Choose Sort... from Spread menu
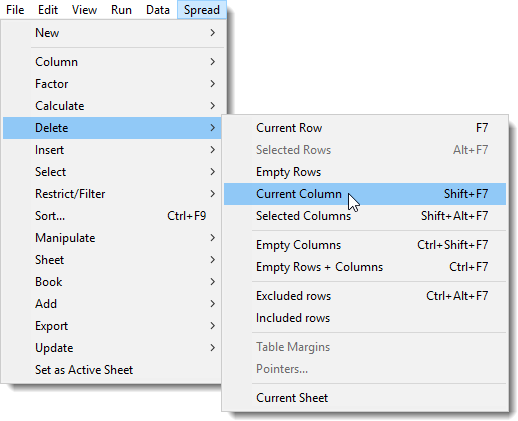The width and height of the screenshot is (518, 421). point(113,216)
